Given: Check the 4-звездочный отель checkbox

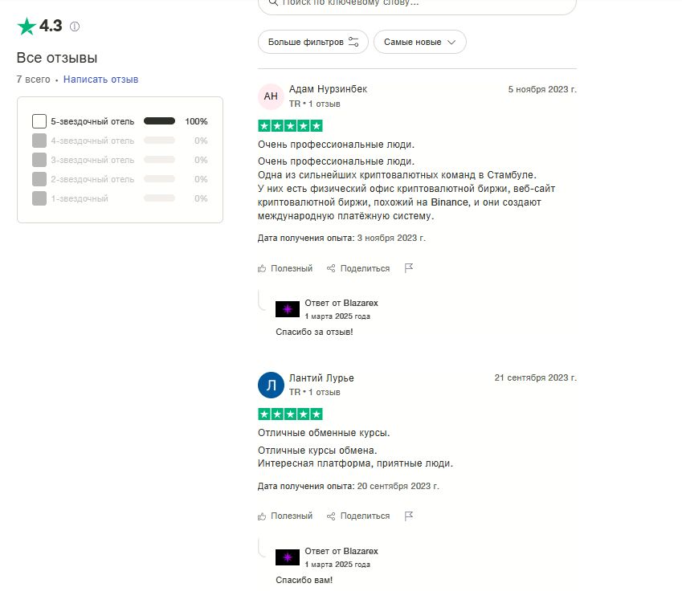Looking at the screenshot, I should coord(39,141).
